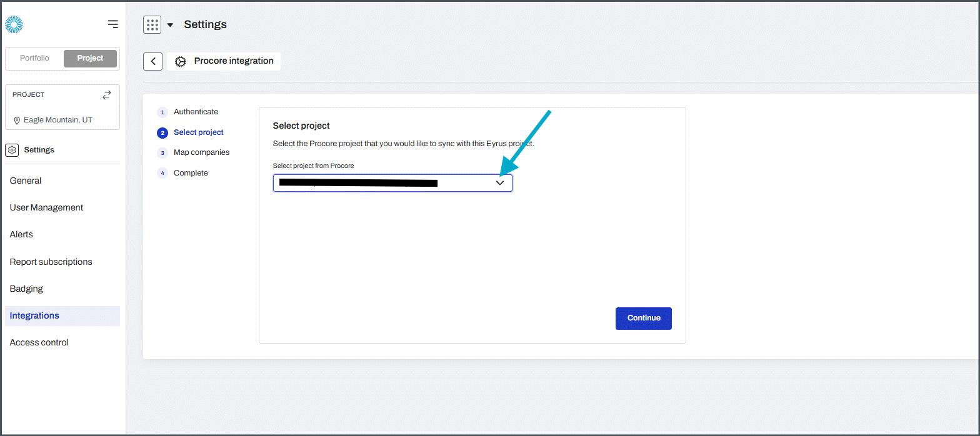
Task: Go back using the left chevron button
Action: click(153, 61)
